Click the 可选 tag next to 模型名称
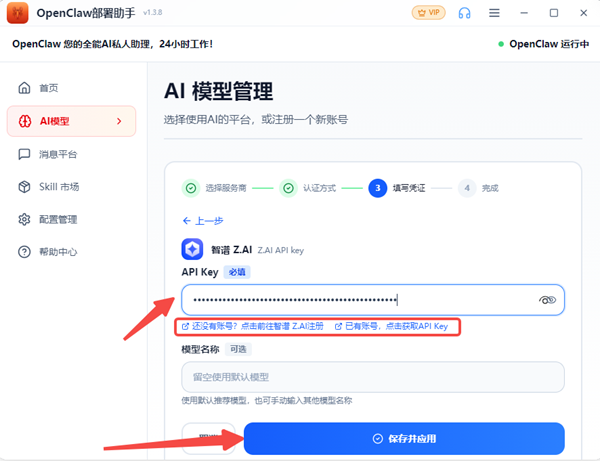The width and height of the screenshot is (600, 461). [238, 349]
